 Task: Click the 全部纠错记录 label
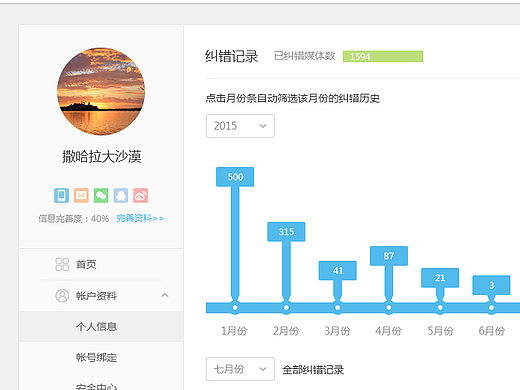(x=313, y=370)
